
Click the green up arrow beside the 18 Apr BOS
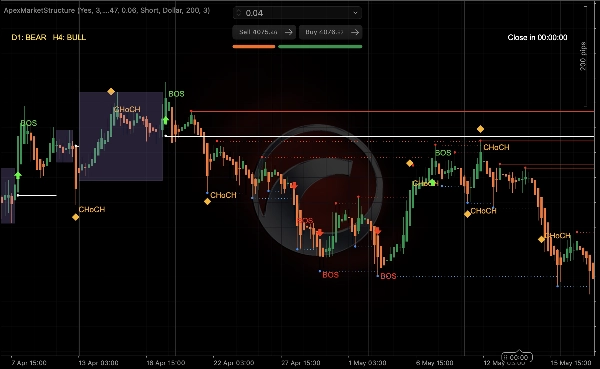coord(166,120)
